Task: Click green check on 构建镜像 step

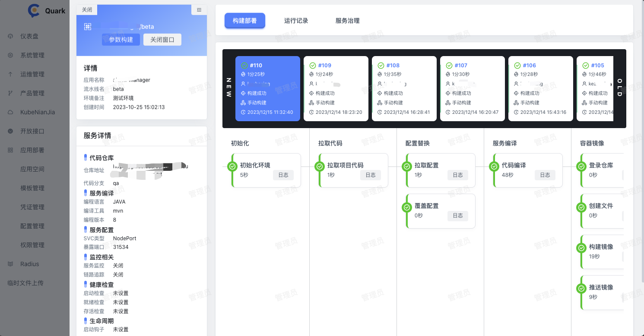Action: (x=581, y=248)
